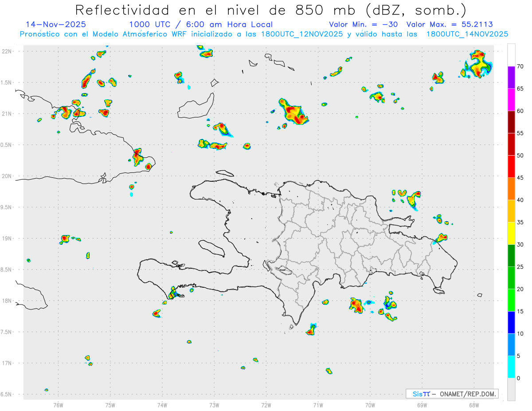Select the cyan 0–5 dBZ colorbar segment

(511, 367)
